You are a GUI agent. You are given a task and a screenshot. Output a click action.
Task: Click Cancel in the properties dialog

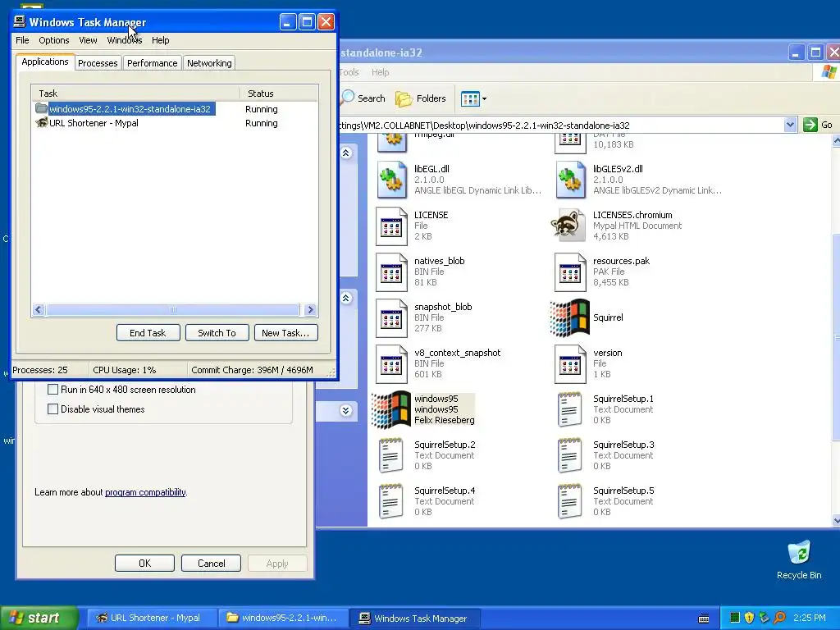click(x=211, y=563)
